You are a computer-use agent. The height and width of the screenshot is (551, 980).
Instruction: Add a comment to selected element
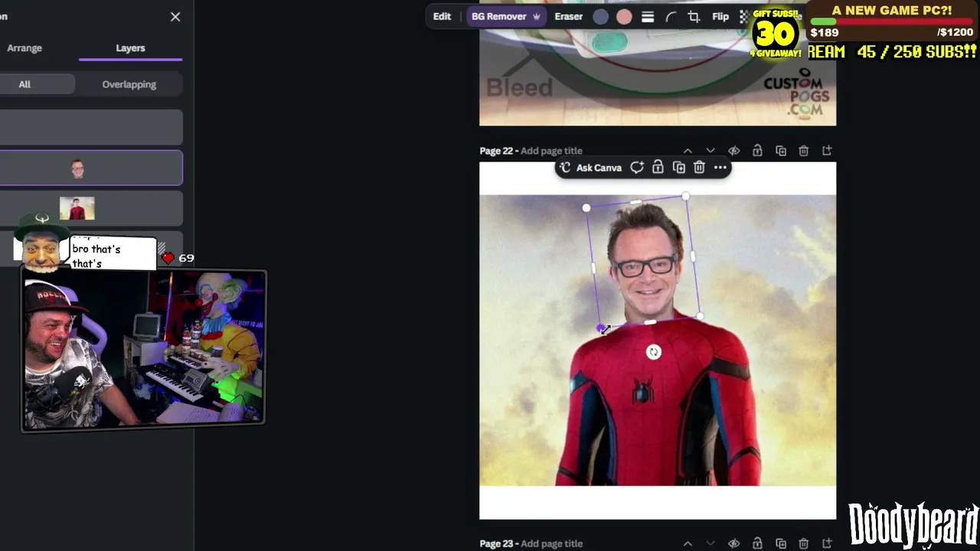coord(637,168)
